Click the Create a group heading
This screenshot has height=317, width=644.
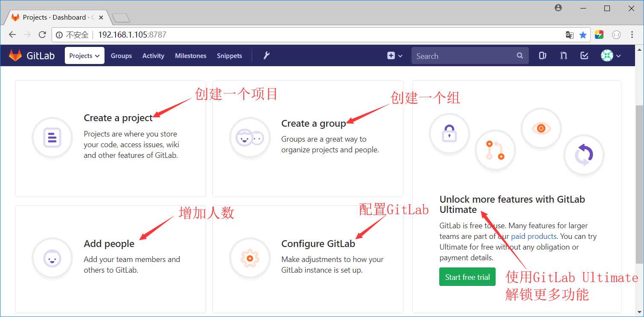coord(313,123)
